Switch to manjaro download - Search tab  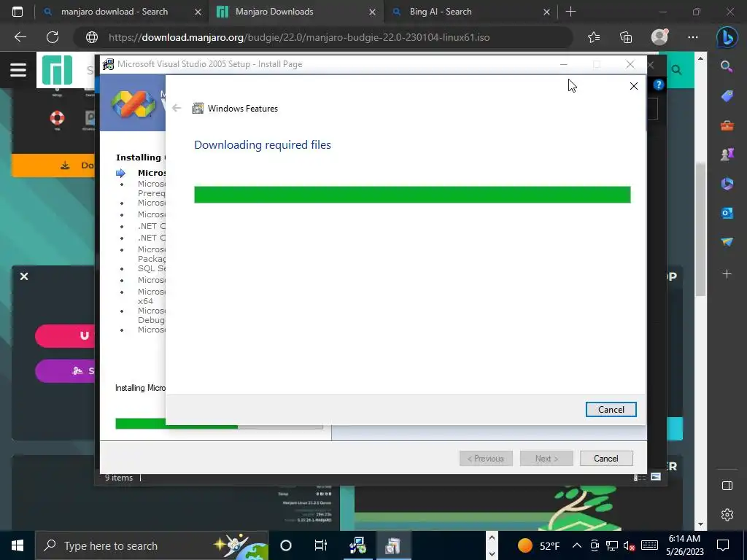pos(115,12)
